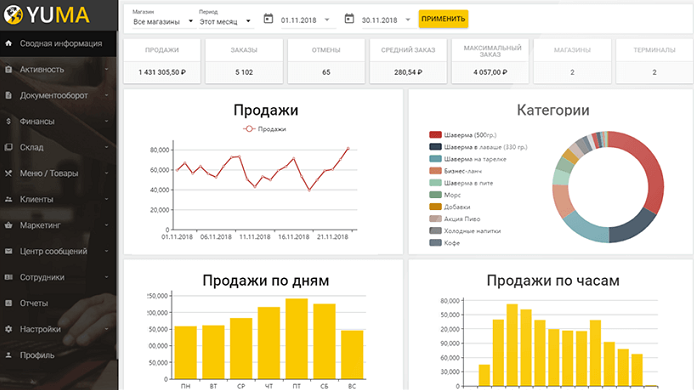Open the Профиль menu item
The image size is (694, 390).
pos(58,355)
